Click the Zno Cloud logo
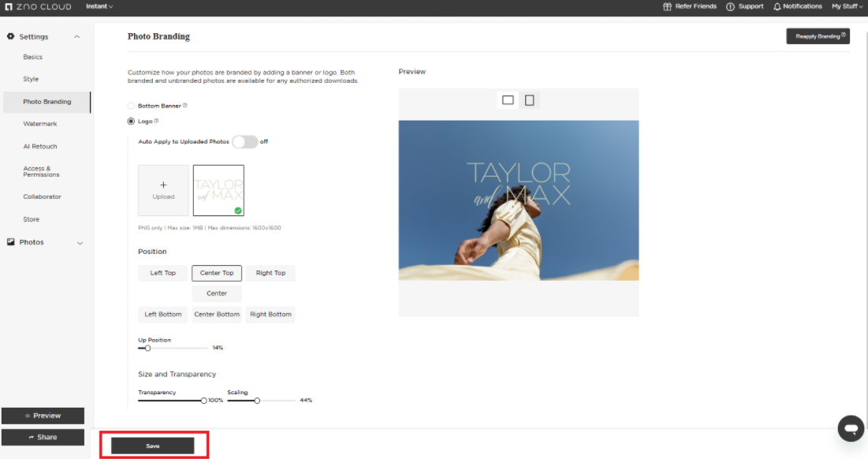 point(37,6)
